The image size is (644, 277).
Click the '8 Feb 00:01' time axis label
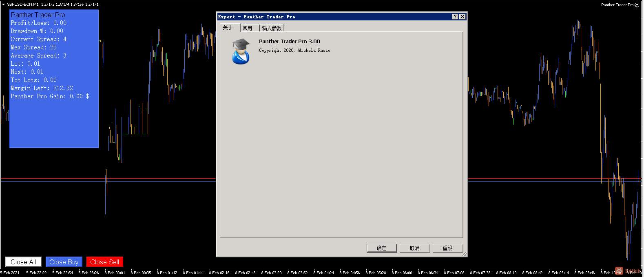click(x=115, y=273)
